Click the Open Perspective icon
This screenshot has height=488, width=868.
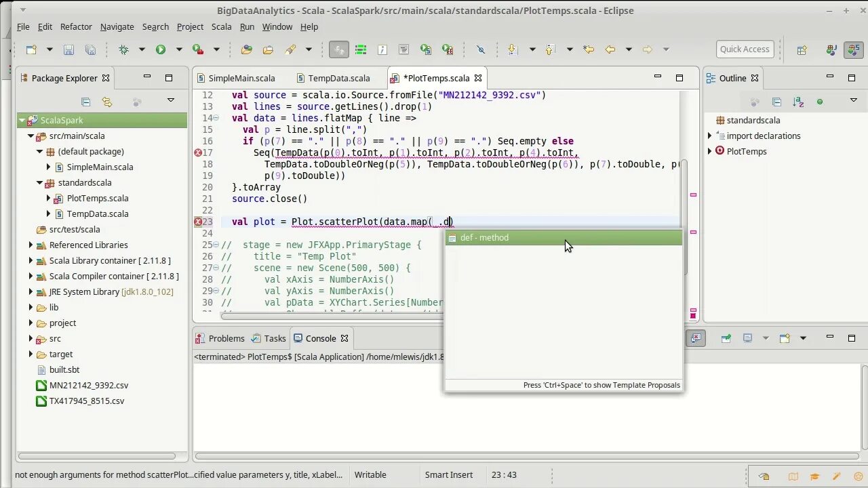point(802,49)
